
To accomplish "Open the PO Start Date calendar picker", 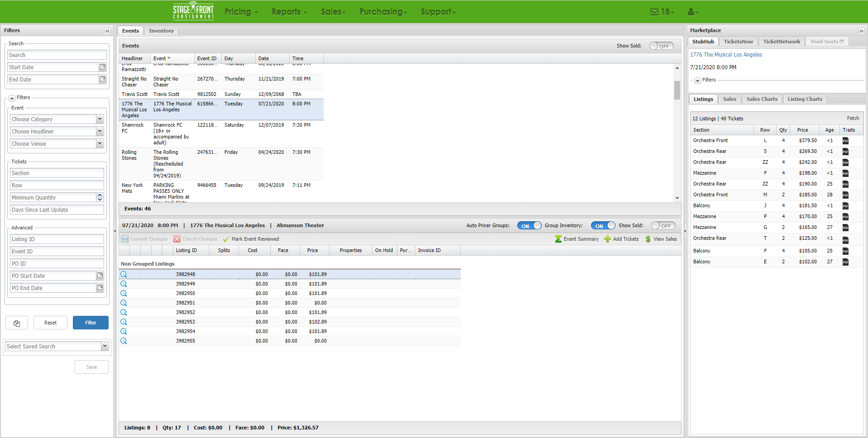I will (100, 276).
